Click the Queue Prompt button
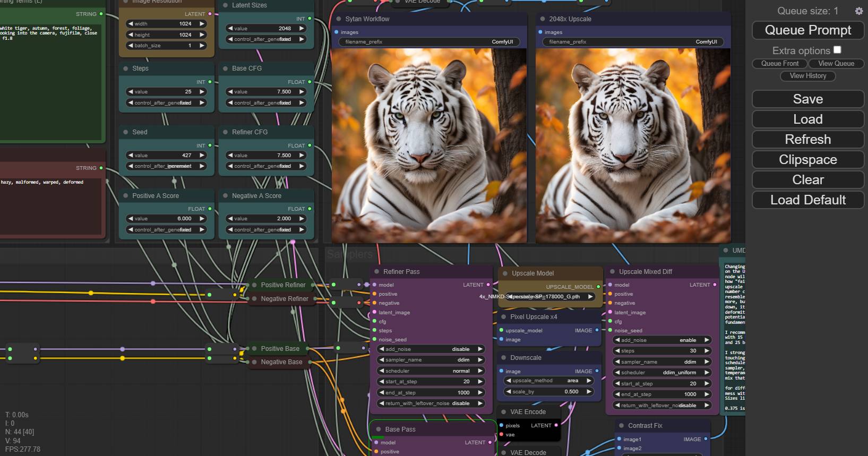Viewport: 868px width, 456px height. pyautogui.click(x=808, y=30)
